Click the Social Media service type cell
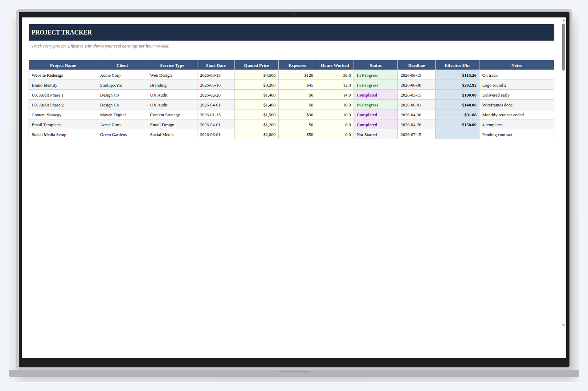 pos(172,134)
